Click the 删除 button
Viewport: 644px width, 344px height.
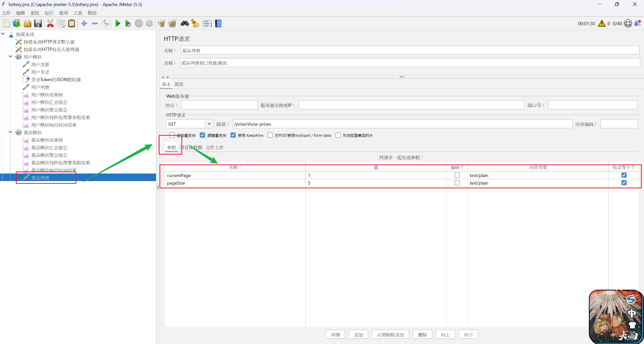click(x=422, y=335)
